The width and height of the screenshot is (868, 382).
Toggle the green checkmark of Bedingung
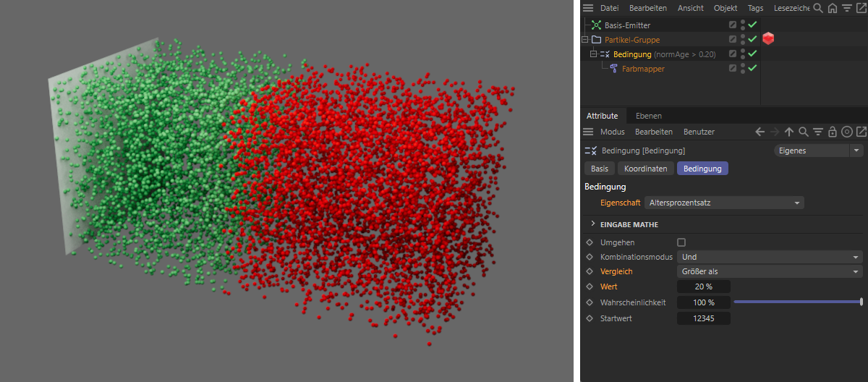click(x=752, y=54)
